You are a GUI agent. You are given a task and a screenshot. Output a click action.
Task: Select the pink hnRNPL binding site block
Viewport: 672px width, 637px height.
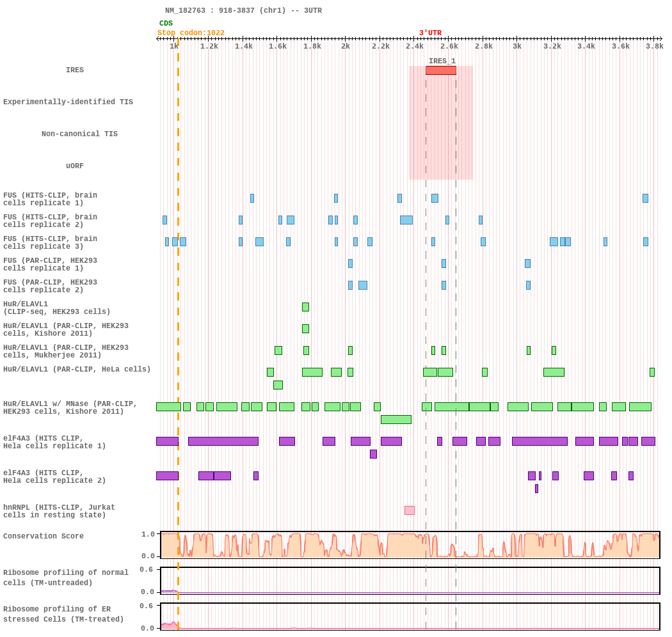click(x=410, y=510)
